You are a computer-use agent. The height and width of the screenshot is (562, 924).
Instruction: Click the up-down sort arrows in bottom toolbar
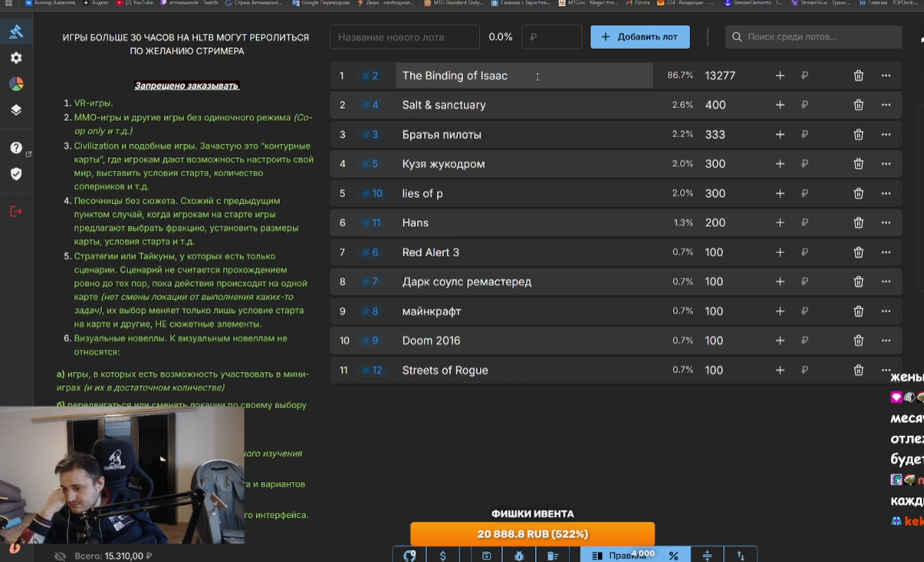(740, 556)
